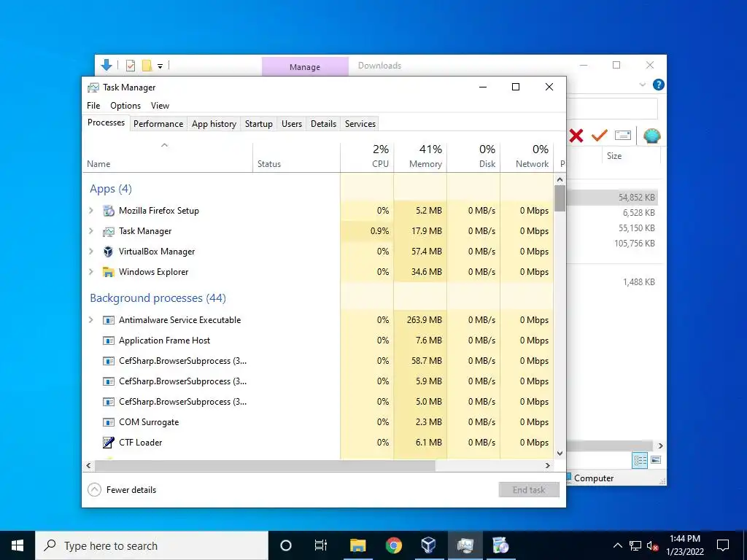747x560 pixels.
Task: Switch to the Details tab
Action: click(323, 124)
